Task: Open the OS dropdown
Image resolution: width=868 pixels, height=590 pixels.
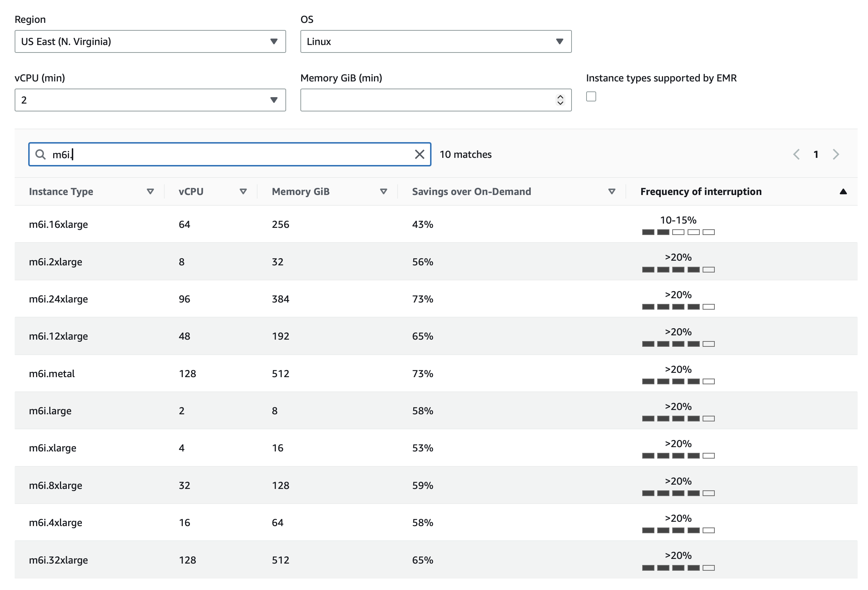Action: [x=435, y=41]
